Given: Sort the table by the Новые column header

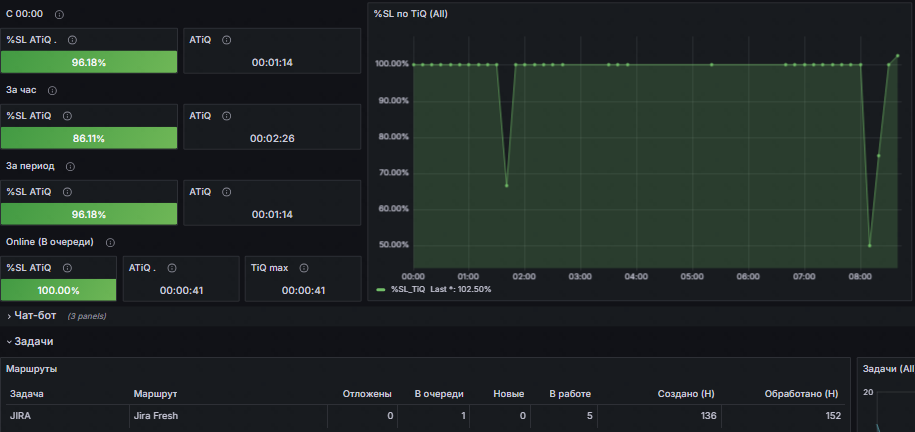Looking at the screenshot, I should click(x=508, y=394).
